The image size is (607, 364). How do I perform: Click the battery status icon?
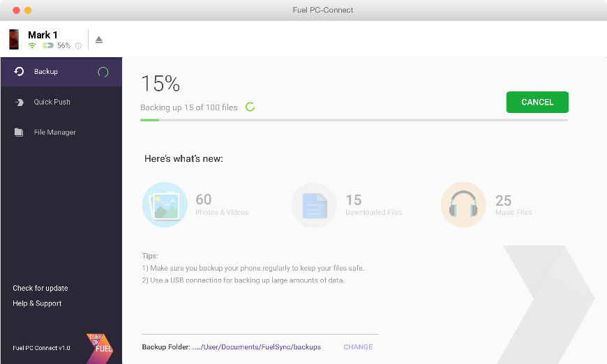tap(48, 45)
